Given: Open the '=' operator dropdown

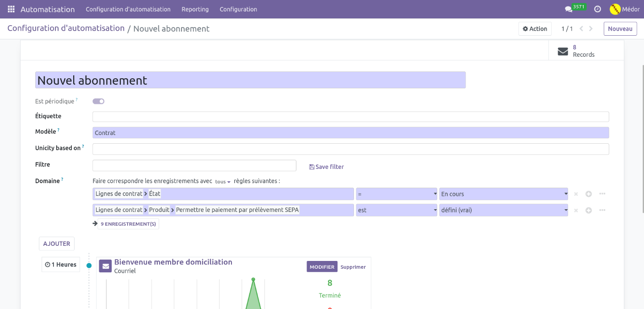Looking at the screenshot, I should pyautogui.click(x=397, y=194).
